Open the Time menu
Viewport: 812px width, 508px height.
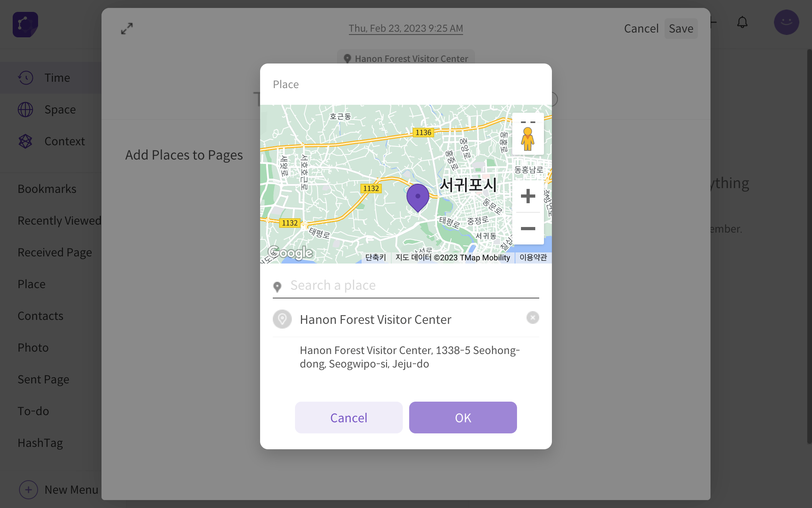[57, 78]
